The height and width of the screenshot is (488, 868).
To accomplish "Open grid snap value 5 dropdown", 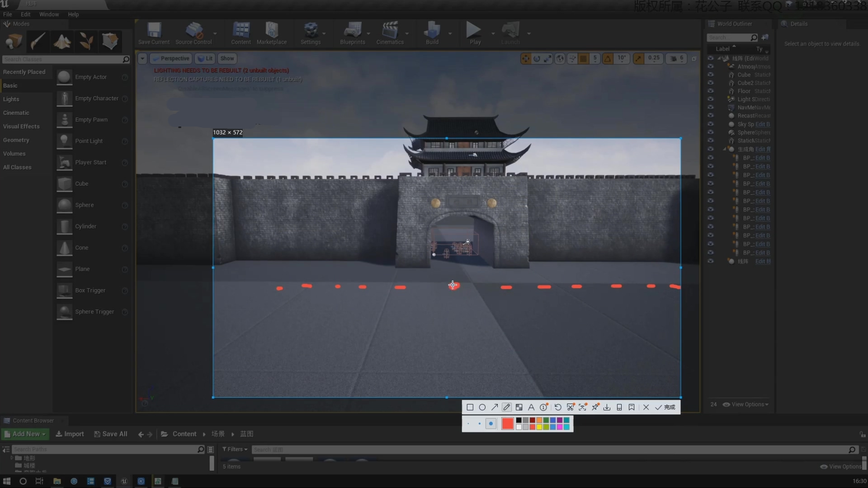I will (595, 58).
